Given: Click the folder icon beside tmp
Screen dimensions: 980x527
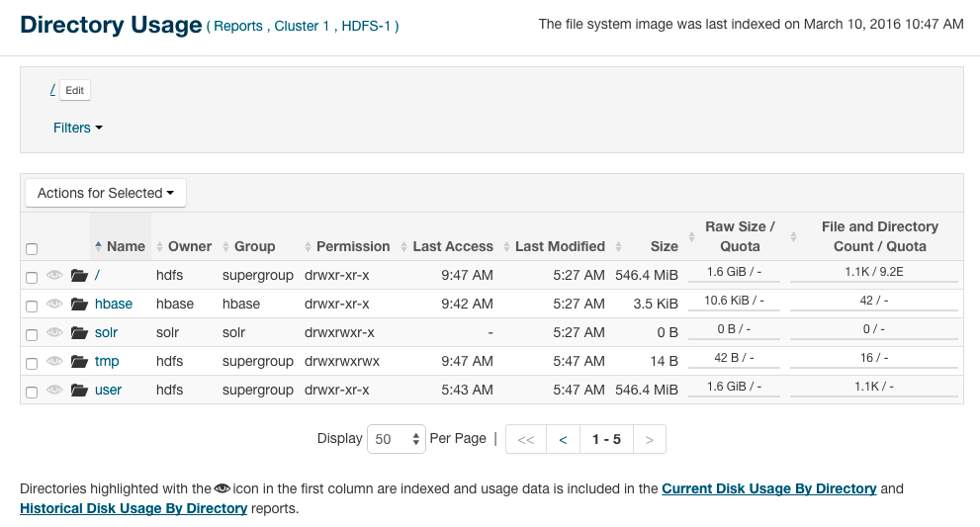Looking at the screenshot, I should [x=79, y=361].
